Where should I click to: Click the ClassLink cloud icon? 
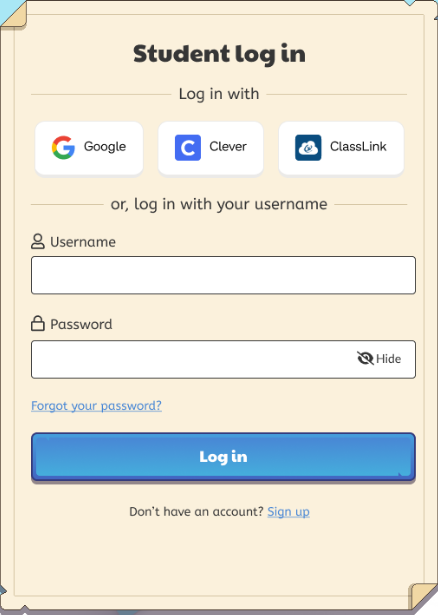click(308, 147)
